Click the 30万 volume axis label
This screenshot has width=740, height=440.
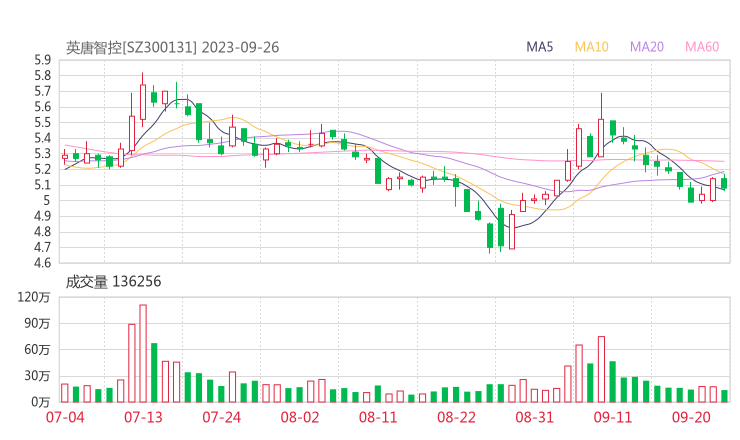(x=37, y=376)
